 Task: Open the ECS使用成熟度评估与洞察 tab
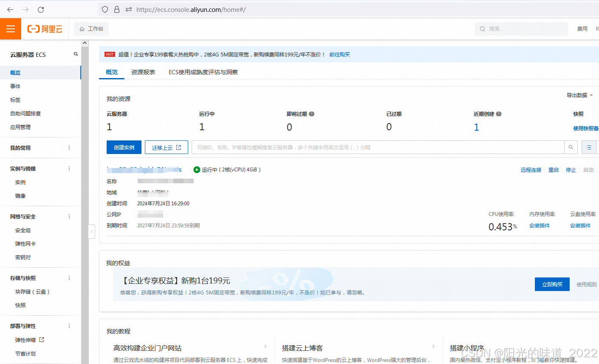203,72
